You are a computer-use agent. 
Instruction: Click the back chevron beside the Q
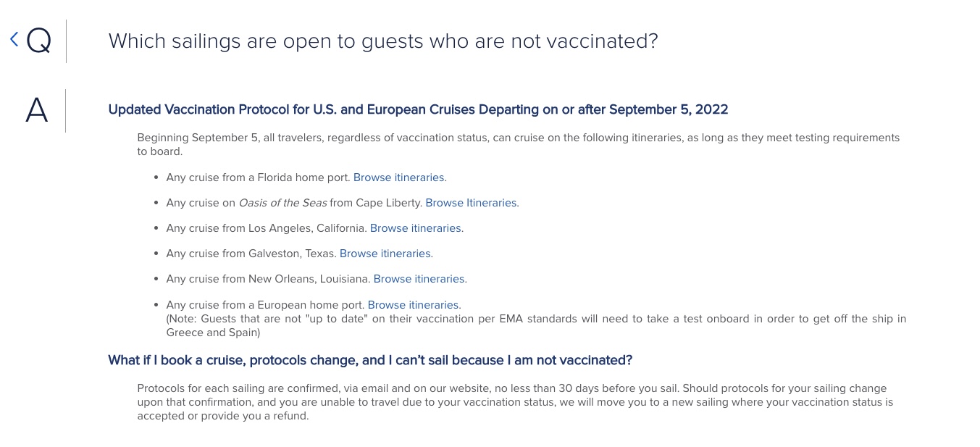(x=14, y=39)
